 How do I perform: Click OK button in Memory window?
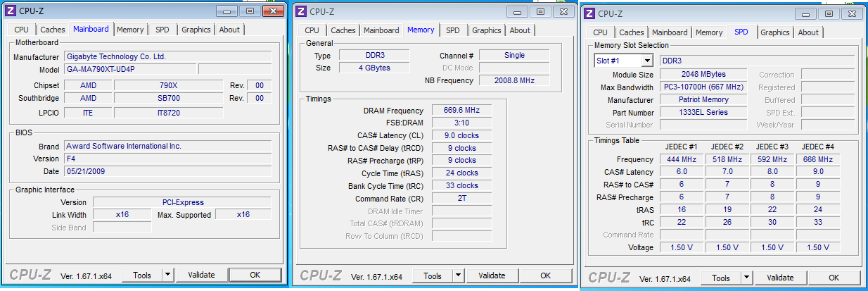546,275
